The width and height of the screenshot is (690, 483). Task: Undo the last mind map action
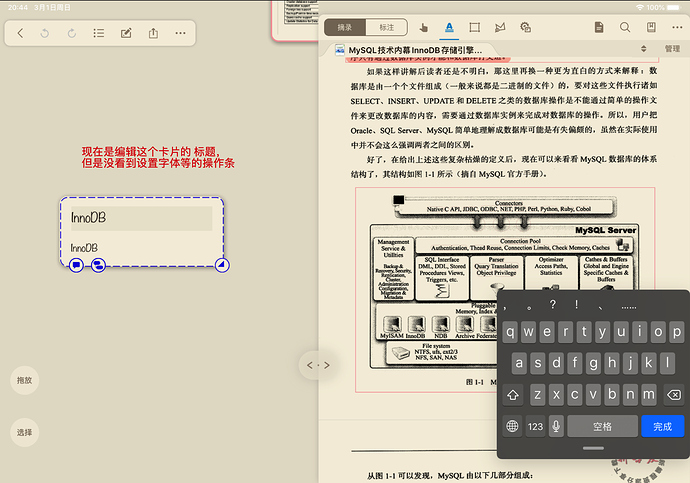pos(45,33)
